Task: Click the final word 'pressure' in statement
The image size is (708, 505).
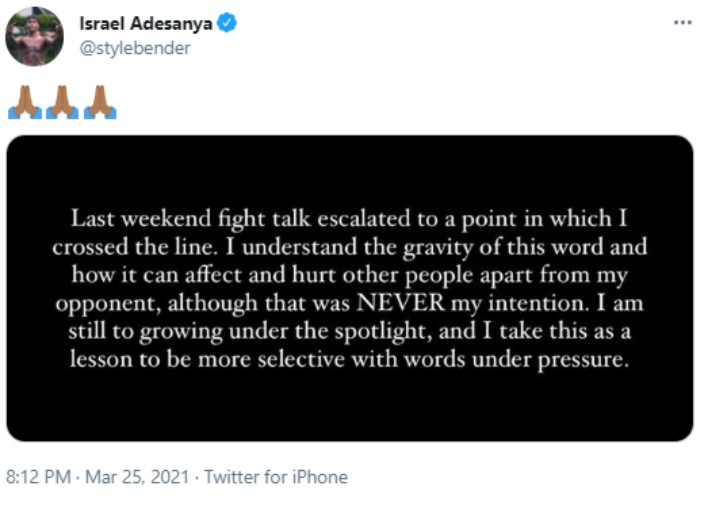Action: click(582, 361)
